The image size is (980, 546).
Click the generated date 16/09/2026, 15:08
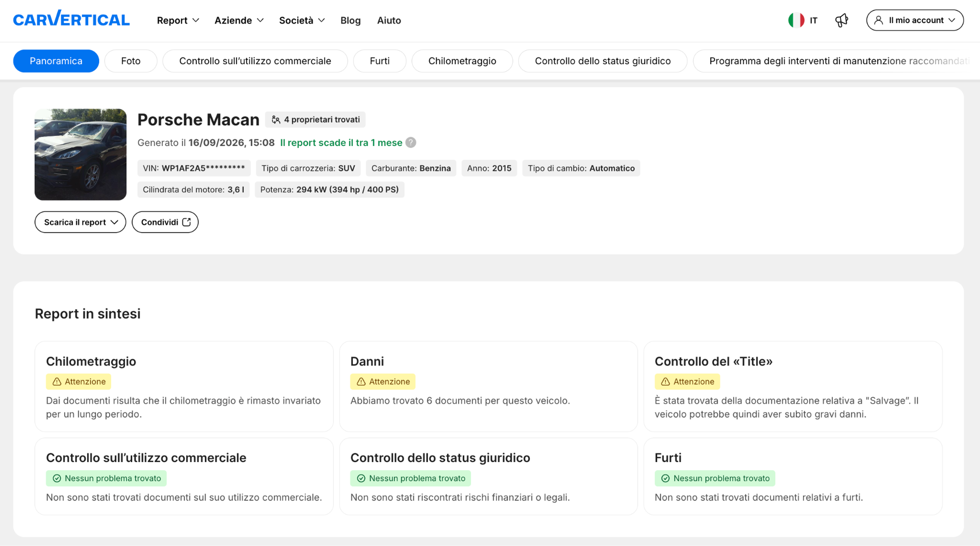[x=232, y=143]
